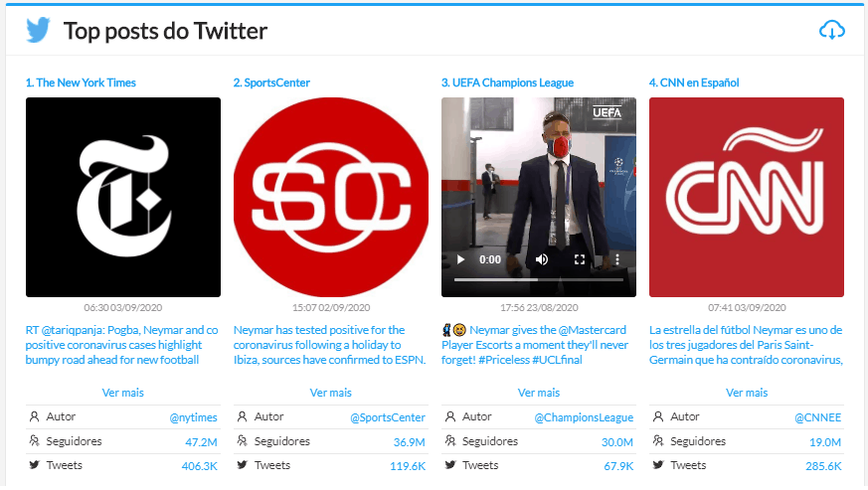Click the SportsCenter SC logo image

pos(331,197)
